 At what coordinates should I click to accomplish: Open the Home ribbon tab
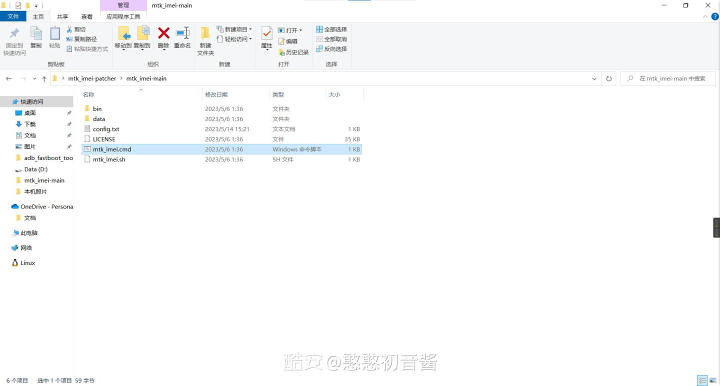click(38, 17)
